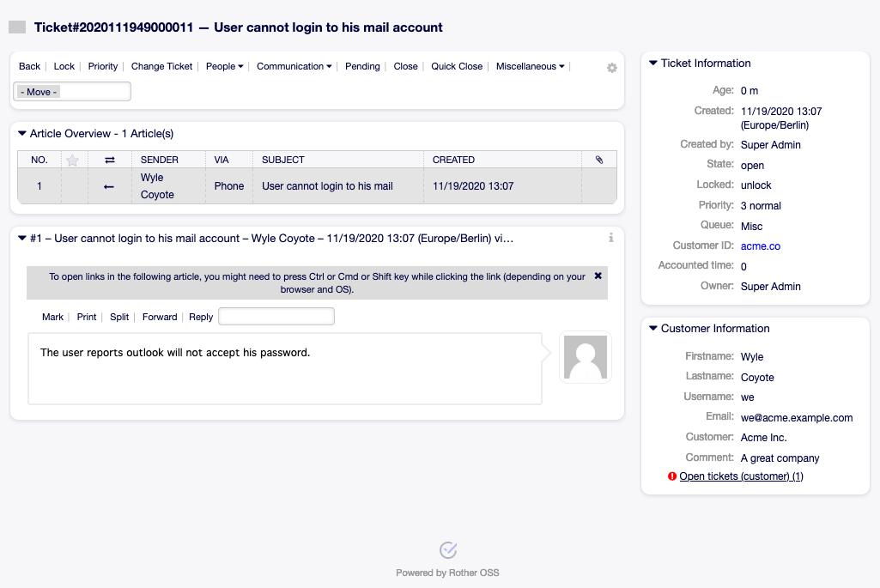
Task: Click the Rother OSS footer logo
Action: (x=447, y=549)
